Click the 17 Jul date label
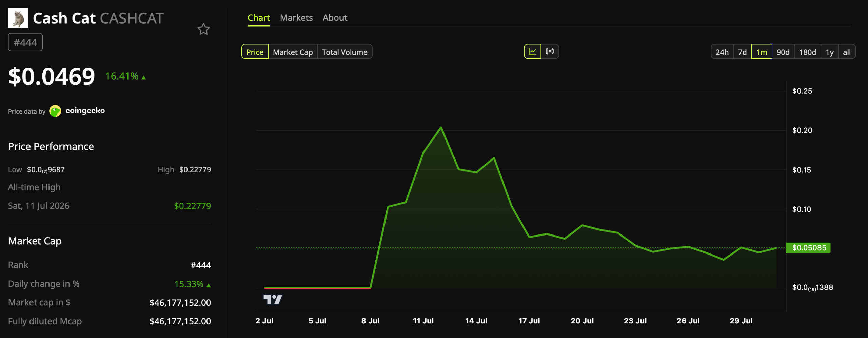This screenshot has height=338, width=868. 529,321
